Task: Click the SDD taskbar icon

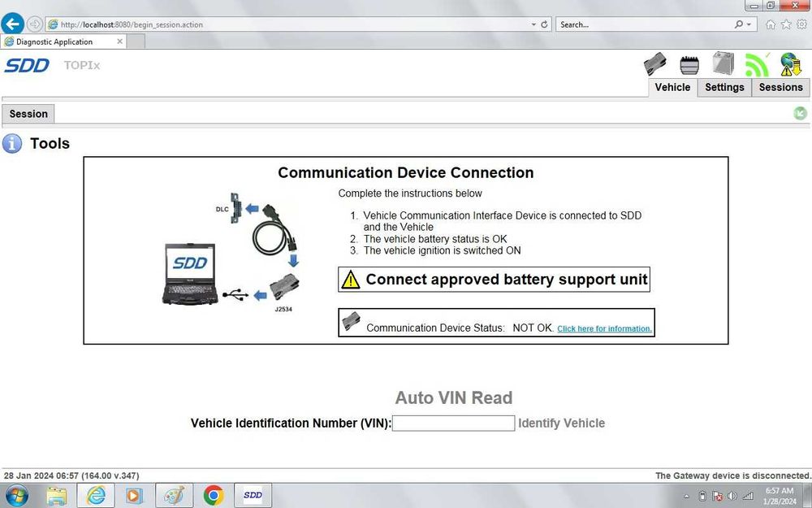Action: 253,496
